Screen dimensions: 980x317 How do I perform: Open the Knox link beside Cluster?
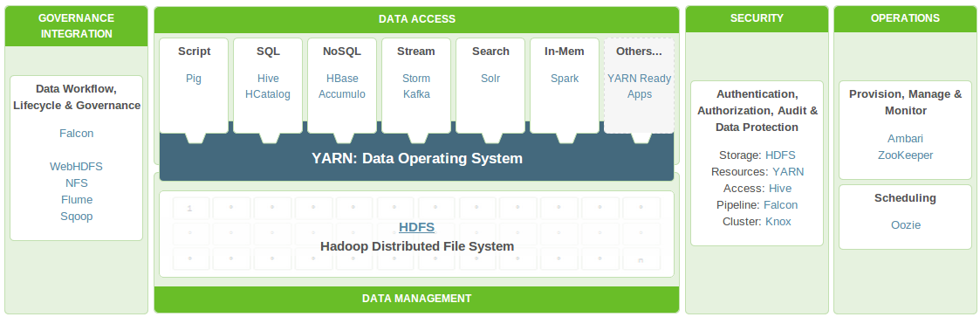[778, 221]
